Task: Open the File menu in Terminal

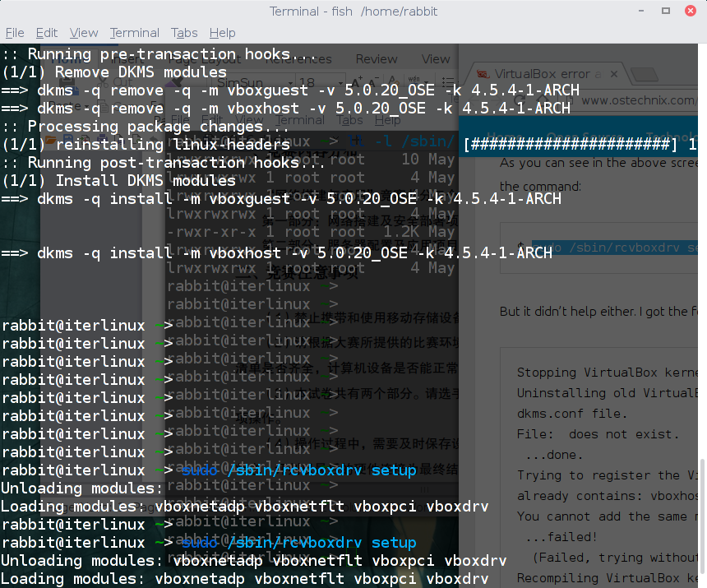Action: 15,33
